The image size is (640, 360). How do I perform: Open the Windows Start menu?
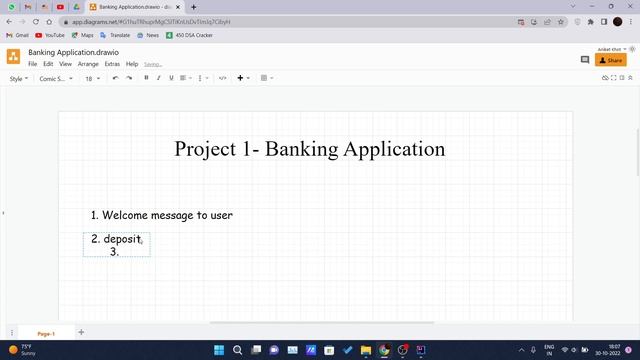[x=219, y=350]
